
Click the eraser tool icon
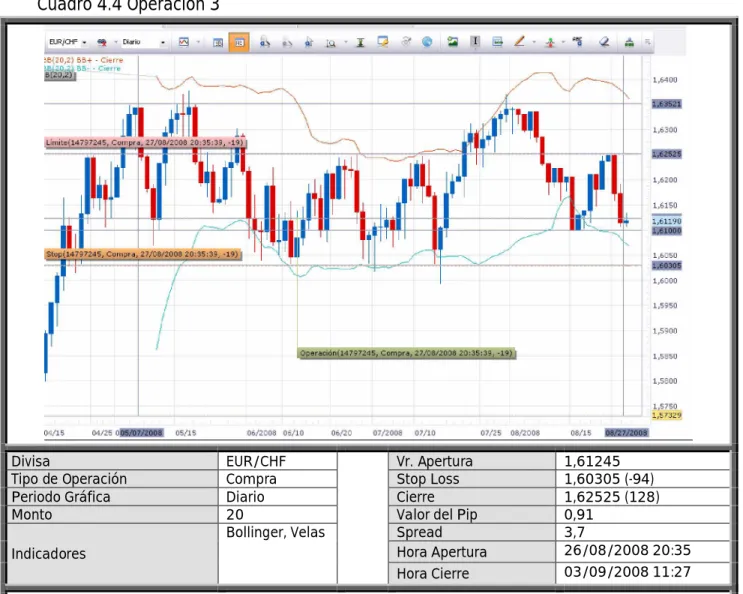604,42
